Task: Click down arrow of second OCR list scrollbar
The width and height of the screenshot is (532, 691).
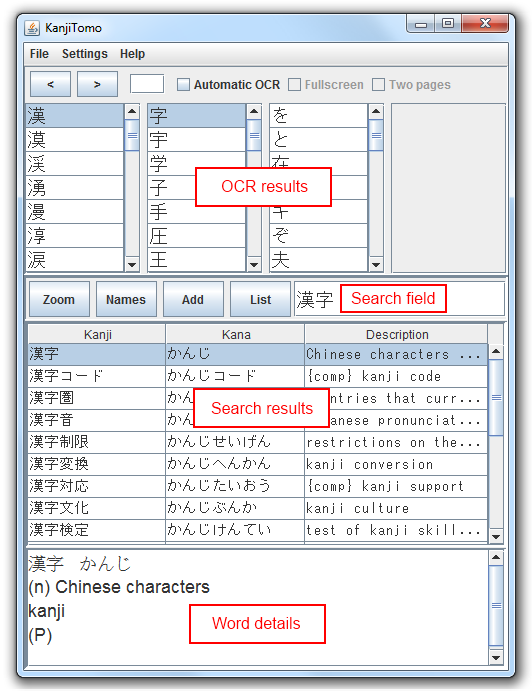Action: pyautogui.click(x=254, y=265)
